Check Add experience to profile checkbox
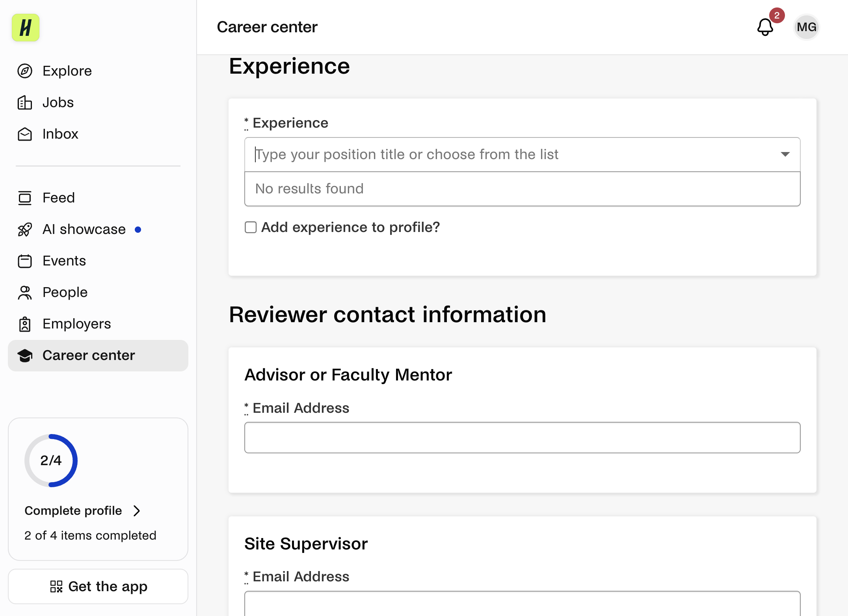The height and width of the screenshot is (616, 848). (251, 227)
